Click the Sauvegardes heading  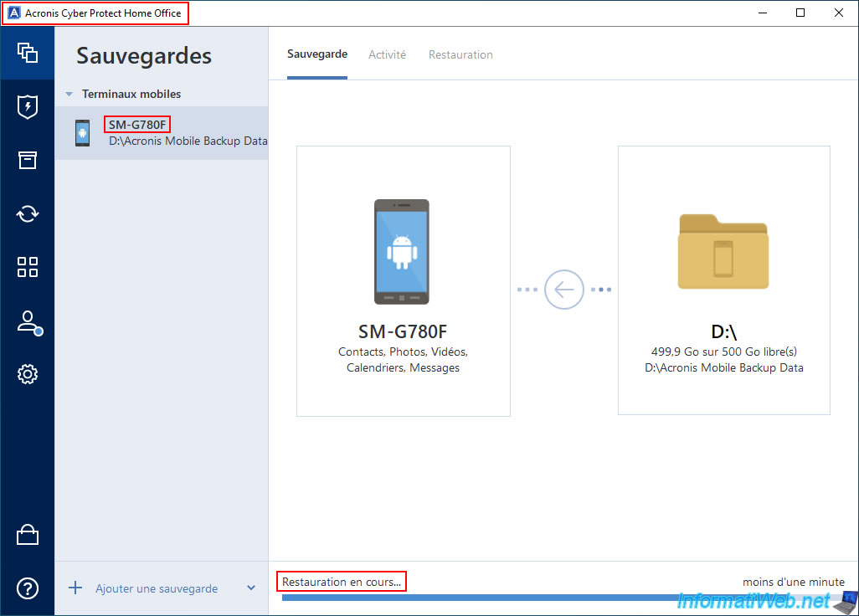point(144,56)
